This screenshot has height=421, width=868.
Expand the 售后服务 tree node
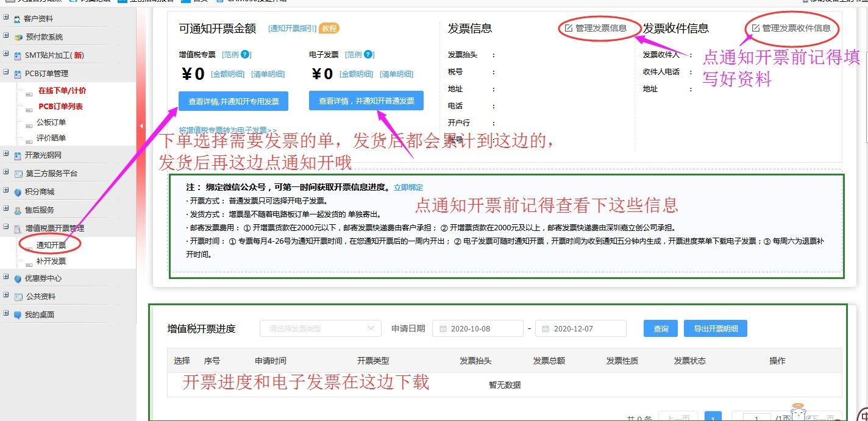coord(6,210)
